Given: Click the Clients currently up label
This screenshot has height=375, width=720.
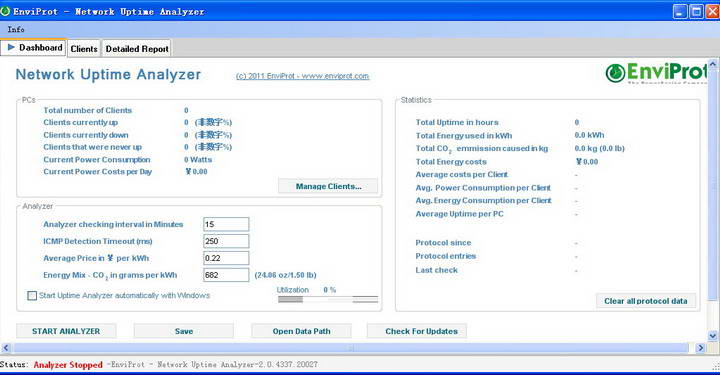Looking at the screenshot, I should tap(80, 123).
